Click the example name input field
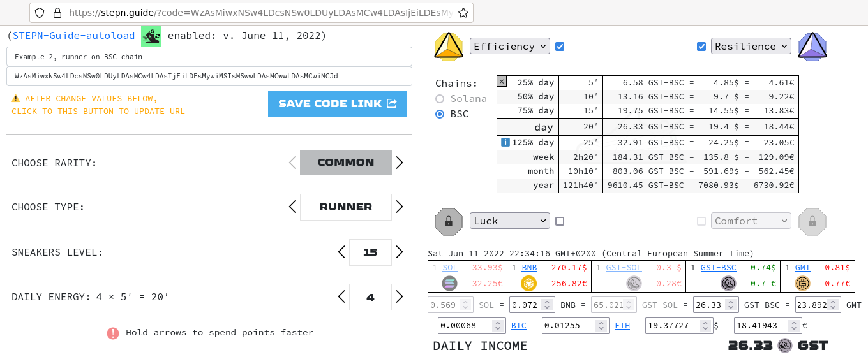This screenshot has width=868, height=357. click(x=209, y=57)
